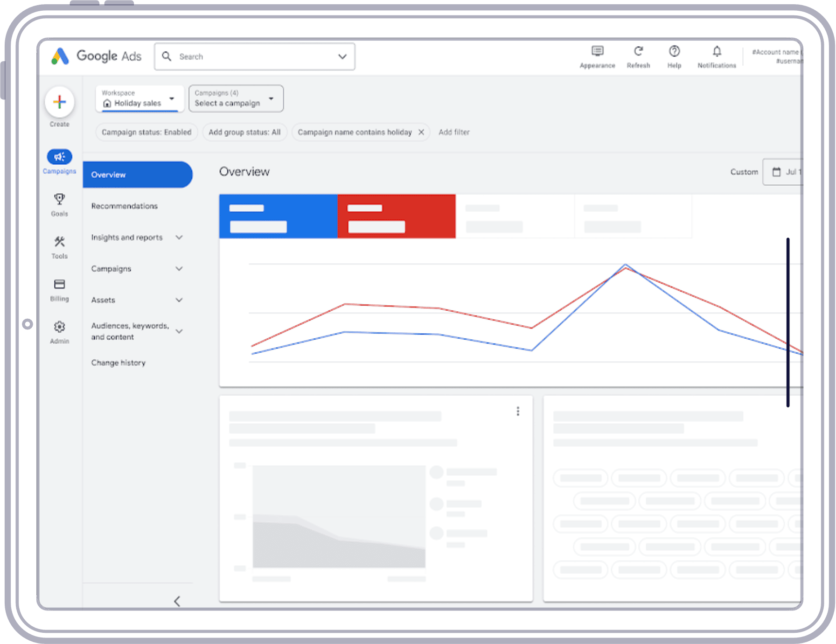Remove the campaign name contains holiday filter
Viewport: 836px width, 644px height.
421,133
